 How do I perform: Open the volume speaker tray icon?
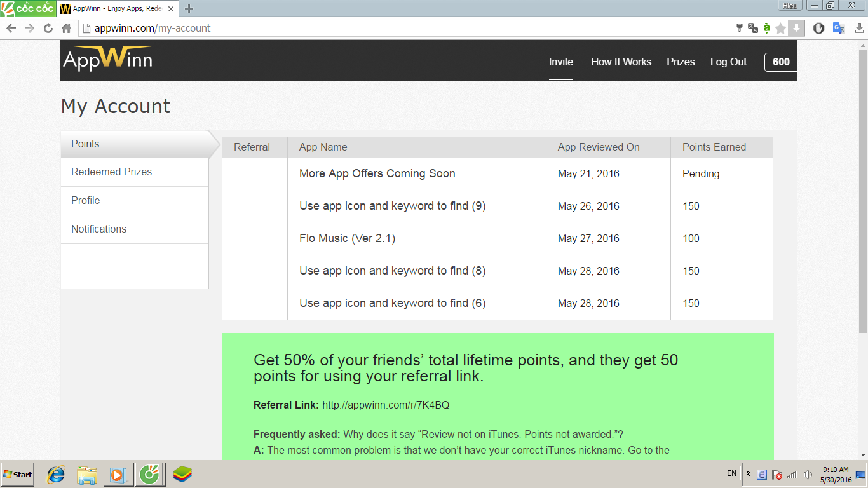808,475
